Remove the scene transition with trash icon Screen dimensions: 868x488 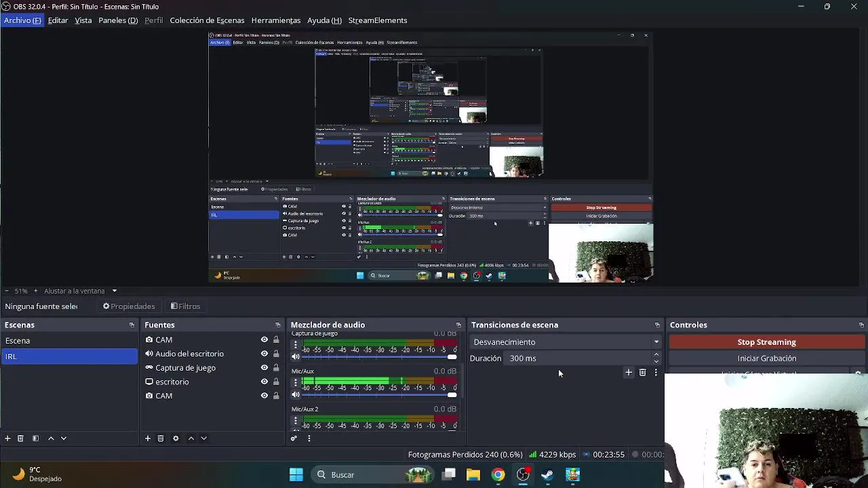click(x=642, y=372)
